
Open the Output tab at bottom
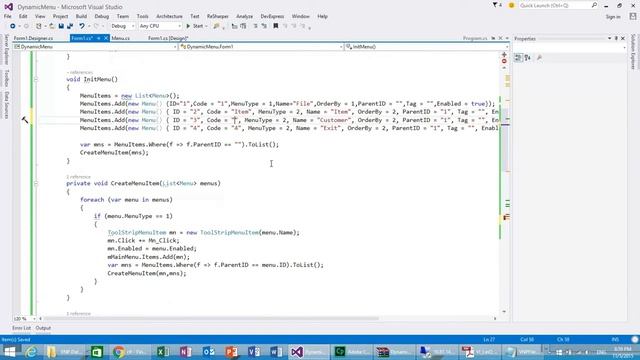(43, 328)
